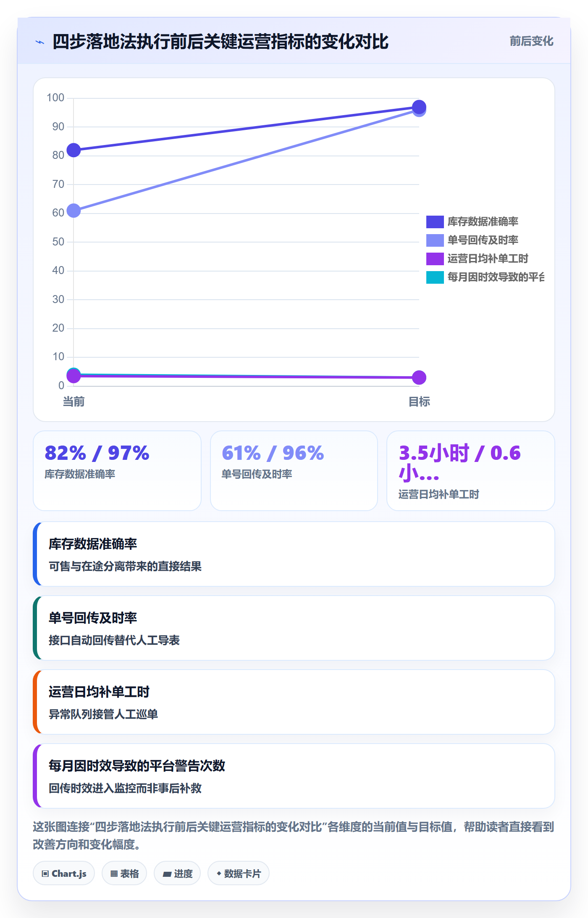Select the 接口自动回传替代人工导表 row
The height and width of the screenshot is (918, 588).
(x=294, y=628)
